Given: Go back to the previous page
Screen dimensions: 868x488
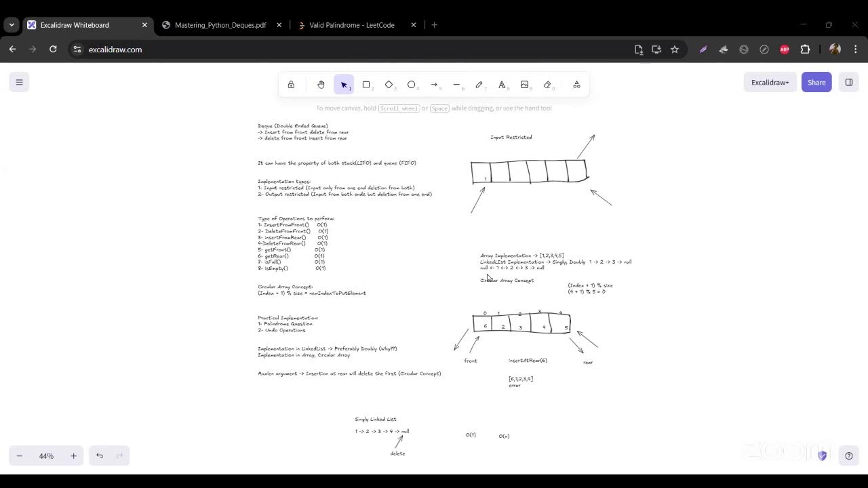Looking at the screenshot, I should (x=12, y=49).
